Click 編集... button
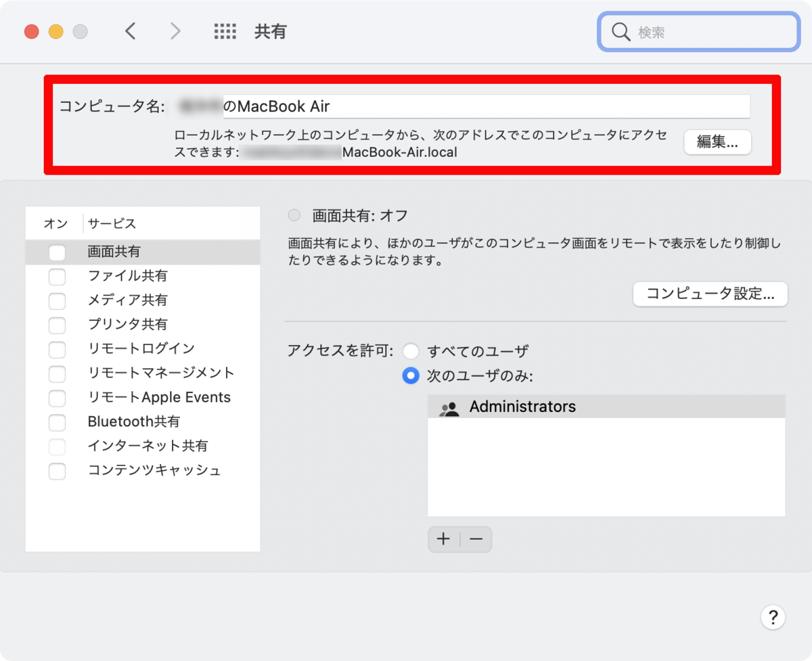This screenshot has width=812, height=661. click(717, 142)
